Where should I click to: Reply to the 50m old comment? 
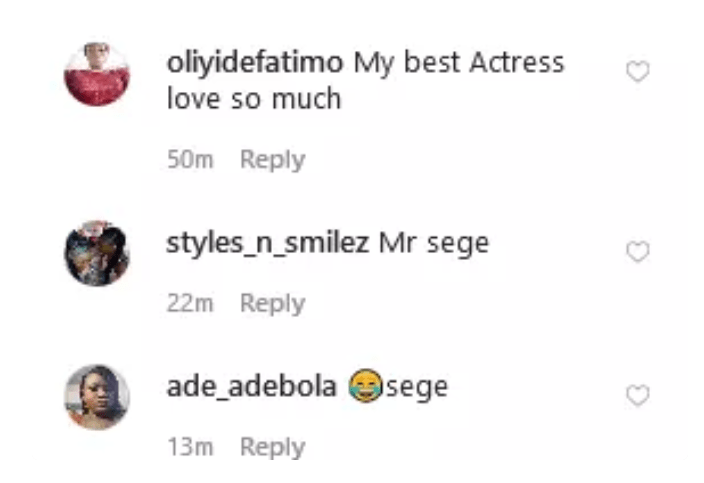273,160
